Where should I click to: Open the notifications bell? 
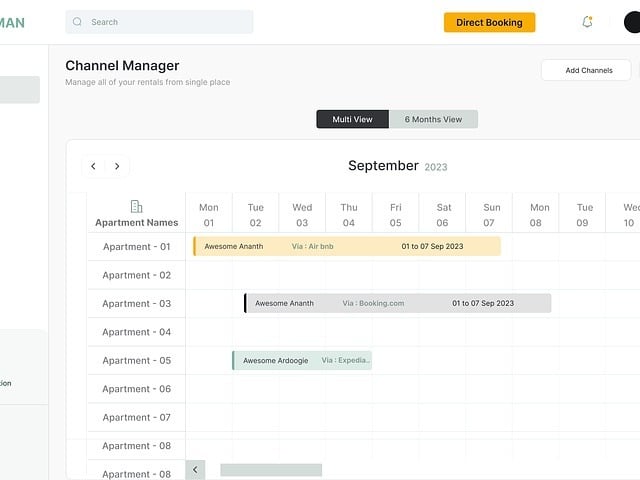click(587, 22)
